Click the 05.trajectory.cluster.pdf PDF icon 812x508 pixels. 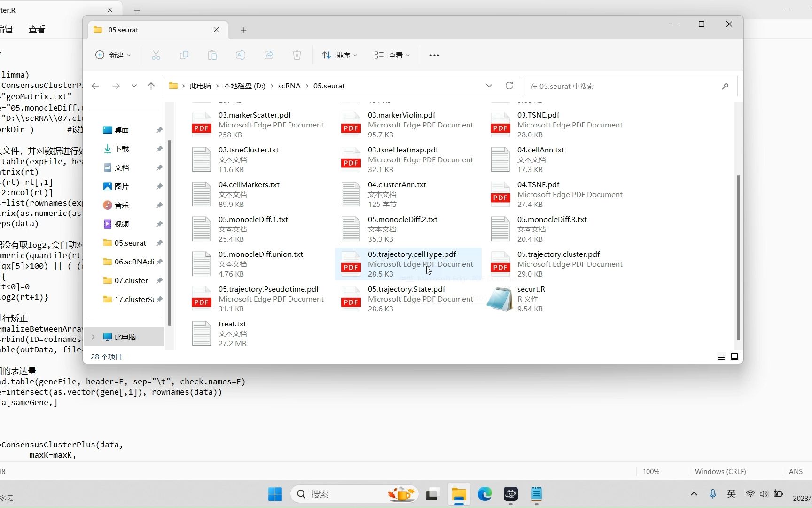click(500, 264)
